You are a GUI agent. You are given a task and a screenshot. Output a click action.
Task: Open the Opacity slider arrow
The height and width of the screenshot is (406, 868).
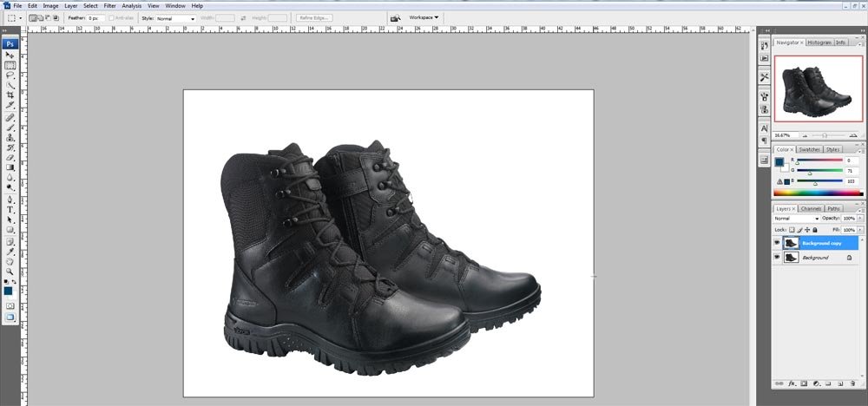859,219
